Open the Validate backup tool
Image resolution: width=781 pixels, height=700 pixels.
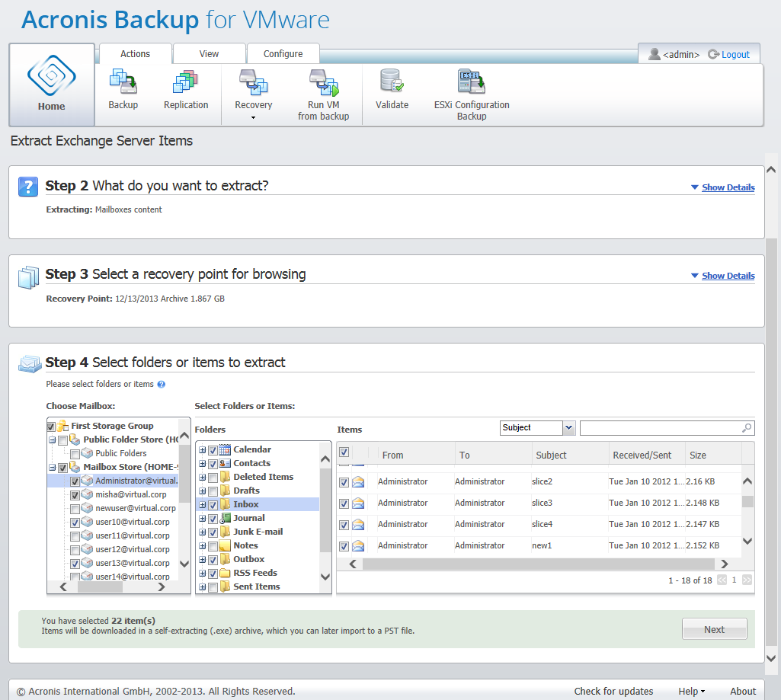(x=392, y=82)
